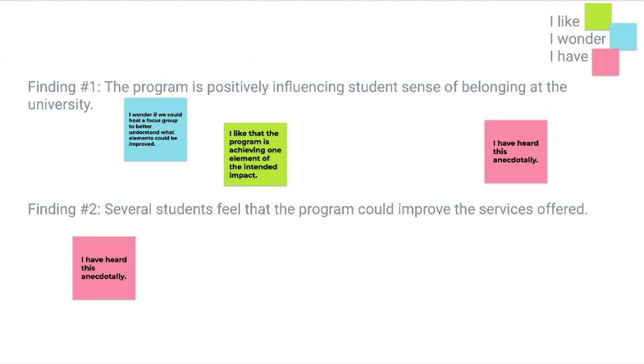The height and width of the screenshot is (364, 644).
Task: Click the "I wonder" legend label
Action: [577, 39]
